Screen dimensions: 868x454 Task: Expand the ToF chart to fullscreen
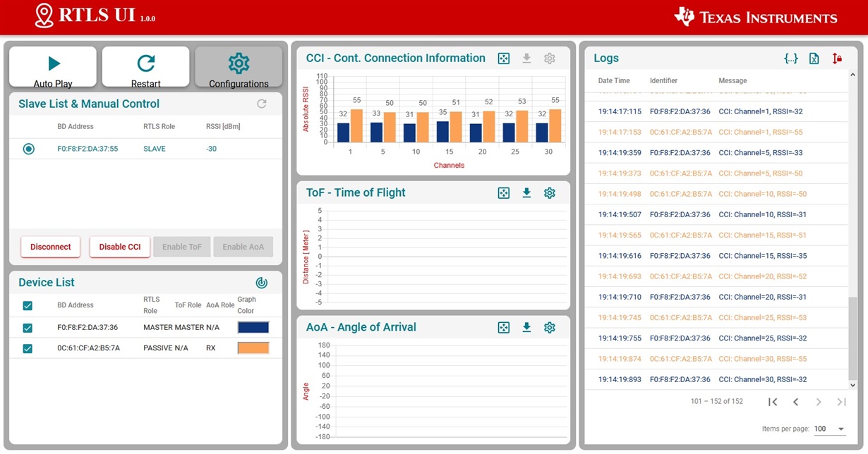[x=504, y=192]
